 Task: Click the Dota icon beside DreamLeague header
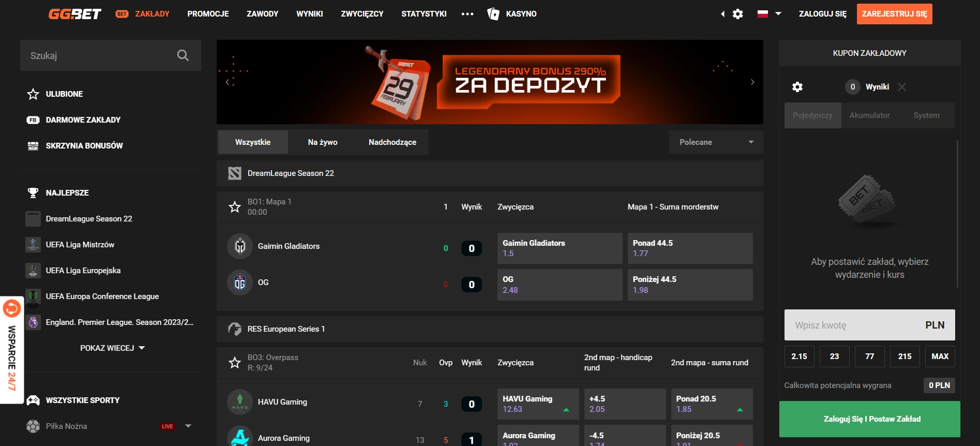pos(235,173)
